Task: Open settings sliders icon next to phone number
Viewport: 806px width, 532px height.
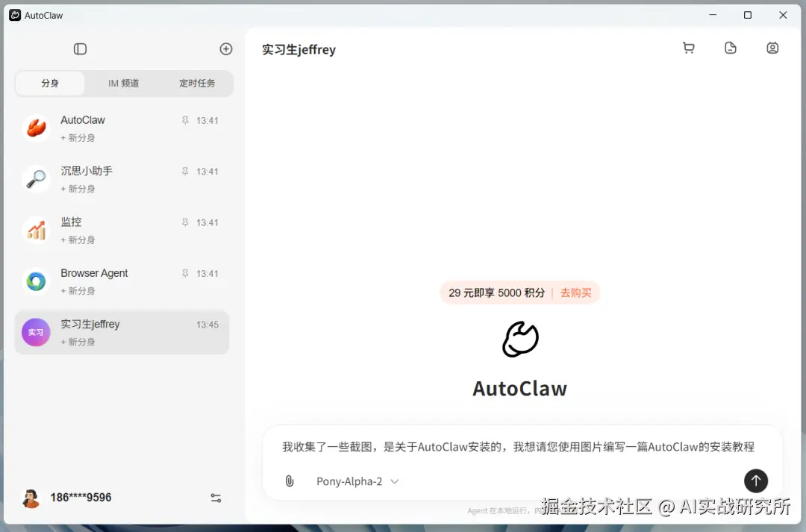Action: tap(216, 498)
